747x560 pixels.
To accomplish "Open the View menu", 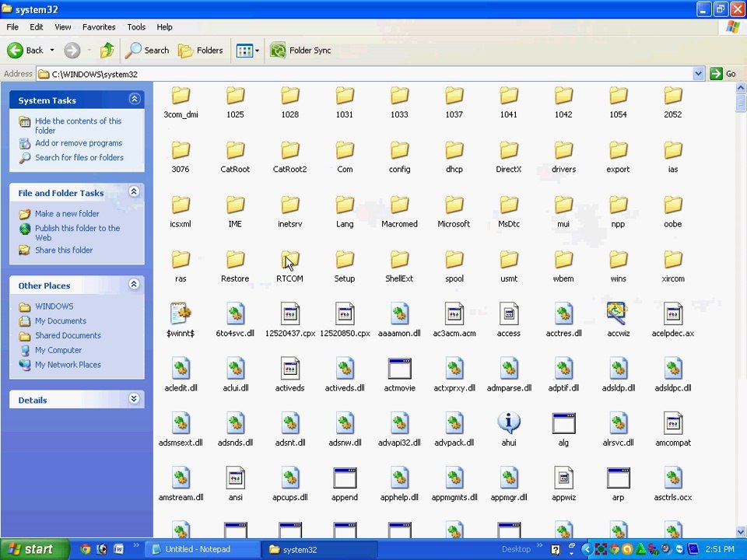I will coord(62,27).
